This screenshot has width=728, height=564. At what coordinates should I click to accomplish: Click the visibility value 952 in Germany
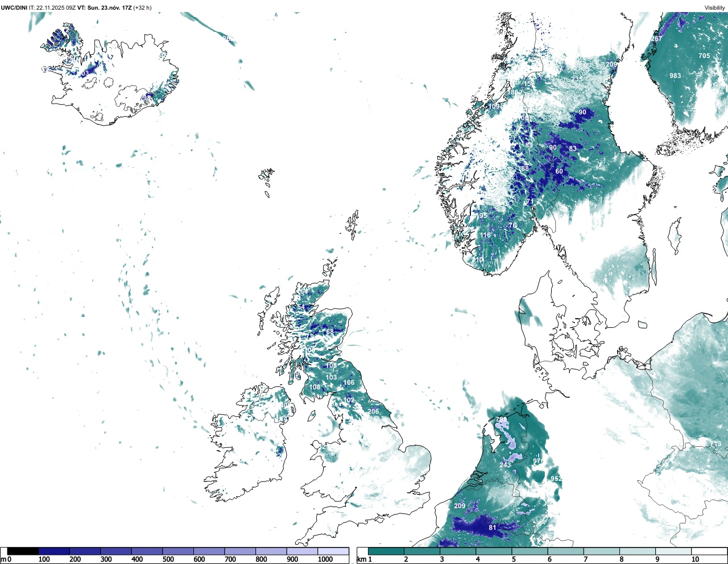[x=556, y=479]
